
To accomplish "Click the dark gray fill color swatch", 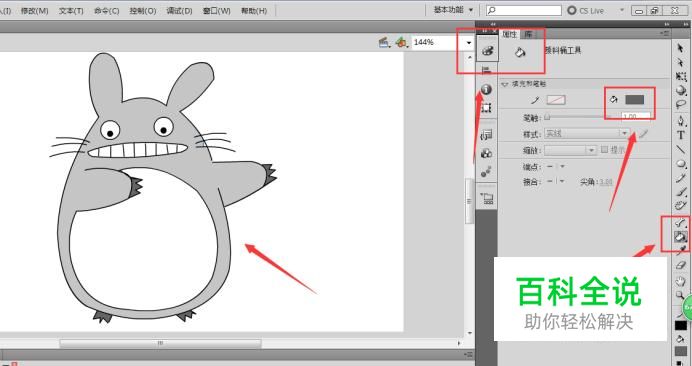I will click(x=634, y=100).
